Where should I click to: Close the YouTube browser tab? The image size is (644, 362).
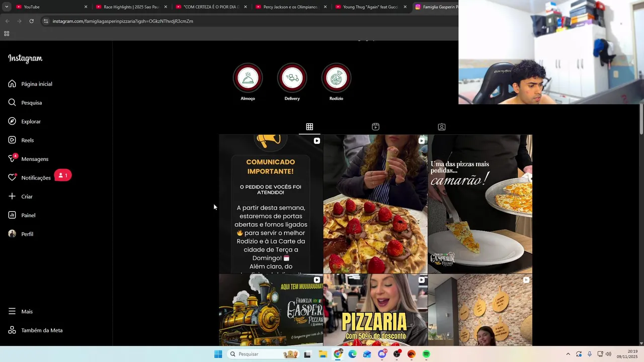(x=86, y=7)
